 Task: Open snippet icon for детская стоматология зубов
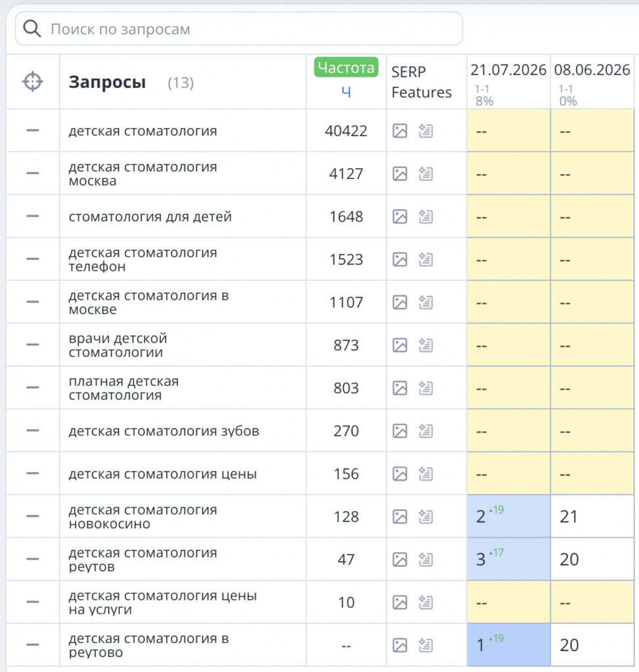click(x=426, y=430)
